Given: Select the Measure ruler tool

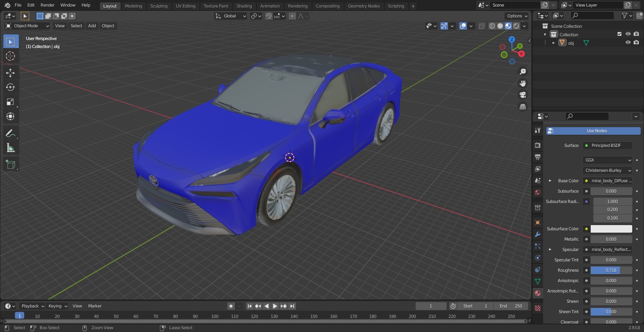Looking at the screenshot, I should pos(10,148).
